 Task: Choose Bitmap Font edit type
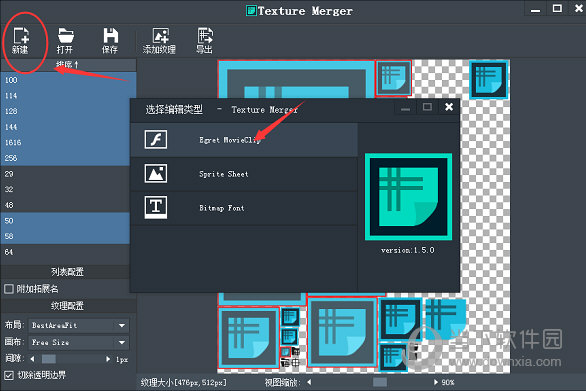pos(244,208)
